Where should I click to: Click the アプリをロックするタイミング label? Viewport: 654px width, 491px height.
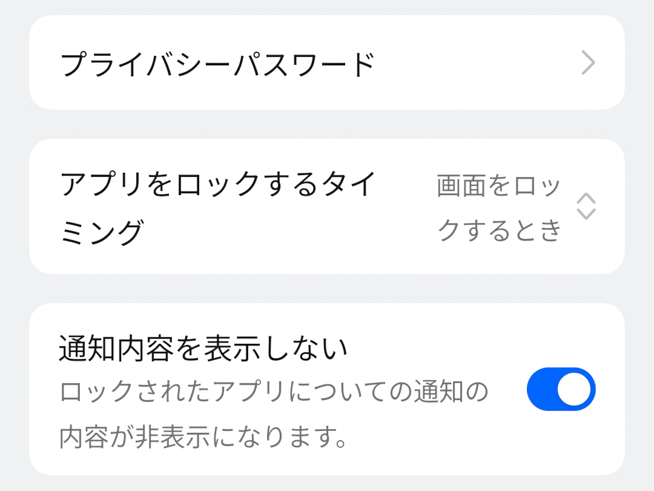pyautogui.click(x=217, y=186)
